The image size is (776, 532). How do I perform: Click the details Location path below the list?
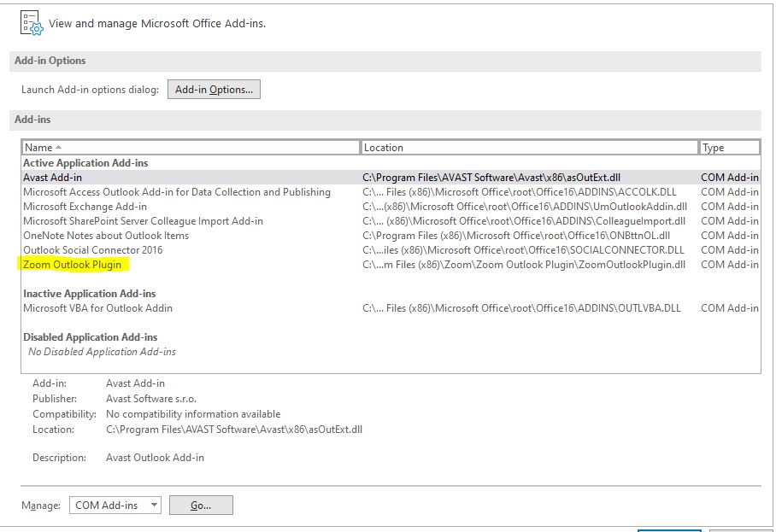coord(234,430)
